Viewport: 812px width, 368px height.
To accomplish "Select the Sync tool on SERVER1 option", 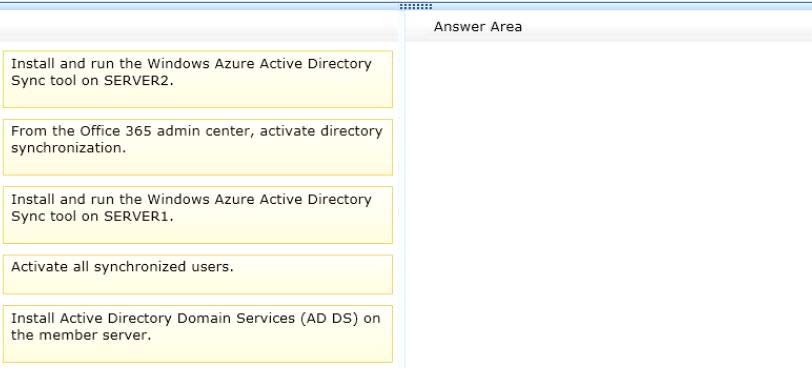I will pos(198,215).
